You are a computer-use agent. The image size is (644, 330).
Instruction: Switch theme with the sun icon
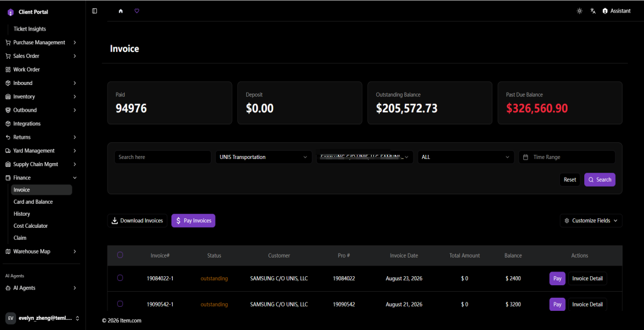coord(579,11)
